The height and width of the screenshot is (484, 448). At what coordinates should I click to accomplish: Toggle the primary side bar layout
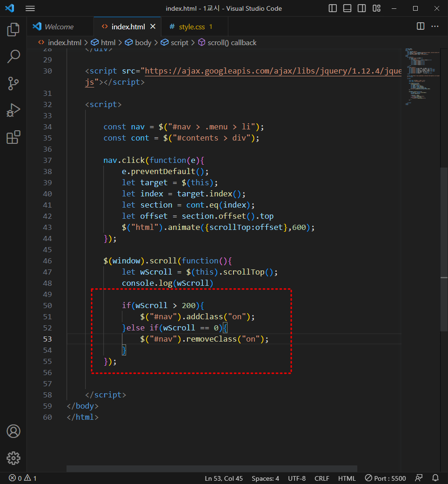point(333,8)
